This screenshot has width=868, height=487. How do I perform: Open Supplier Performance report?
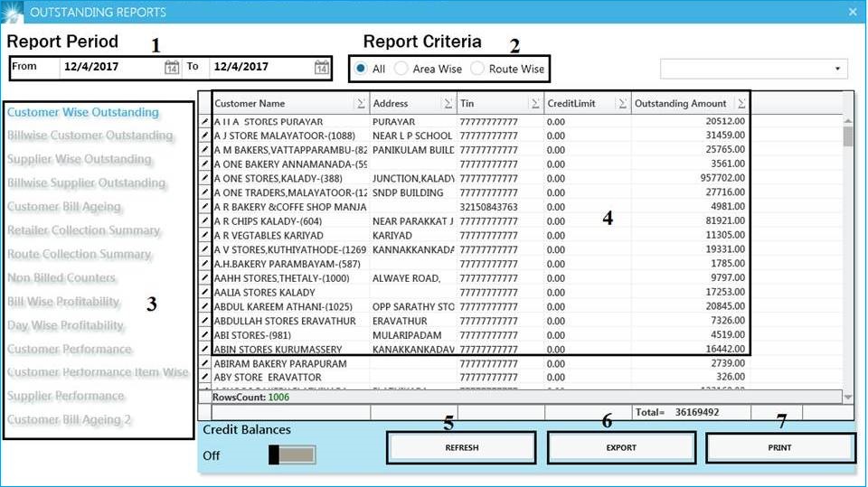65,397
